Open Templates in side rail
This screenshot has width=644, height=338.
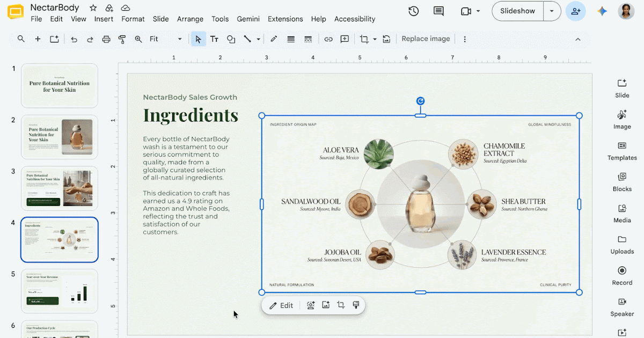click(622, 151)
